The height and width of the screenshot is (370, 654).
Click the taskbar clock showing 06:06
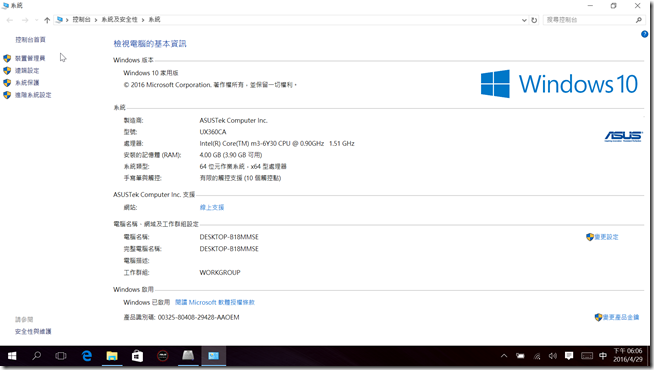click(628, 355)
